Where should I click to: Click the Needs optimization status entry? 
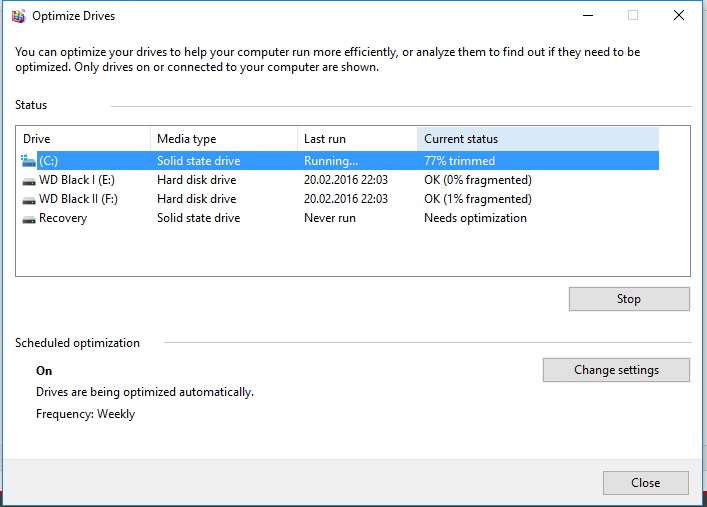[475, 218]
